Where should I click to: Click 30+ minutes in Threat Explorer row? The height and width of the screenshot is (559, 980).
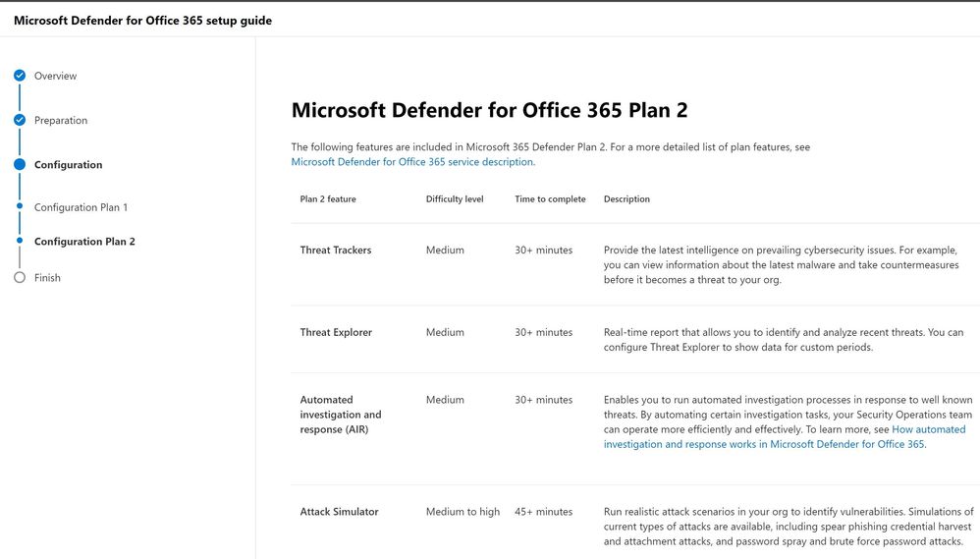point(544,333)
